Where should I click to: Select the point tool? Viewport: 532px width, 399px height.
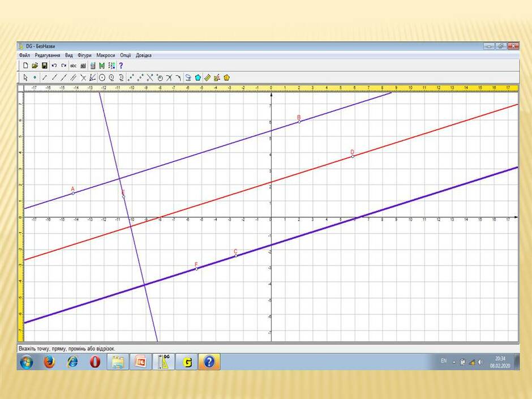[x=35, y=78]
